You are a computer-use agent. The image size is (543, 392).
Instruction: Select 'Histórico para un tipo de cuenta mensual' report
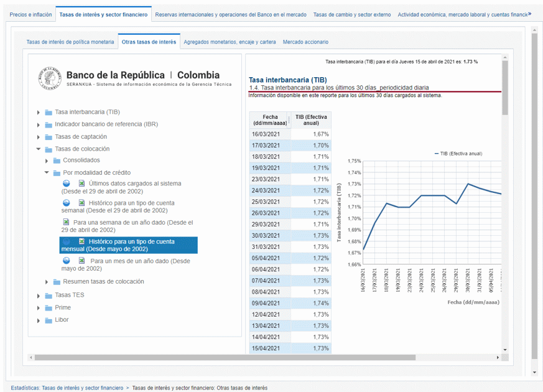(131, 245)
